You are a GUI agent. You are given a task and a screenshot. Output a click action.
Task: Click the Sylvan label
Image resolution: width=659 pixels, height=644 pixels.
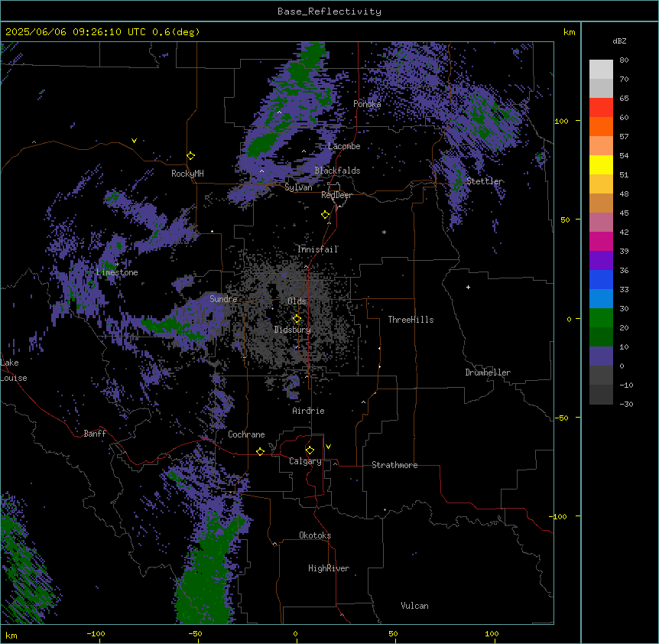[x=298, y=187]
